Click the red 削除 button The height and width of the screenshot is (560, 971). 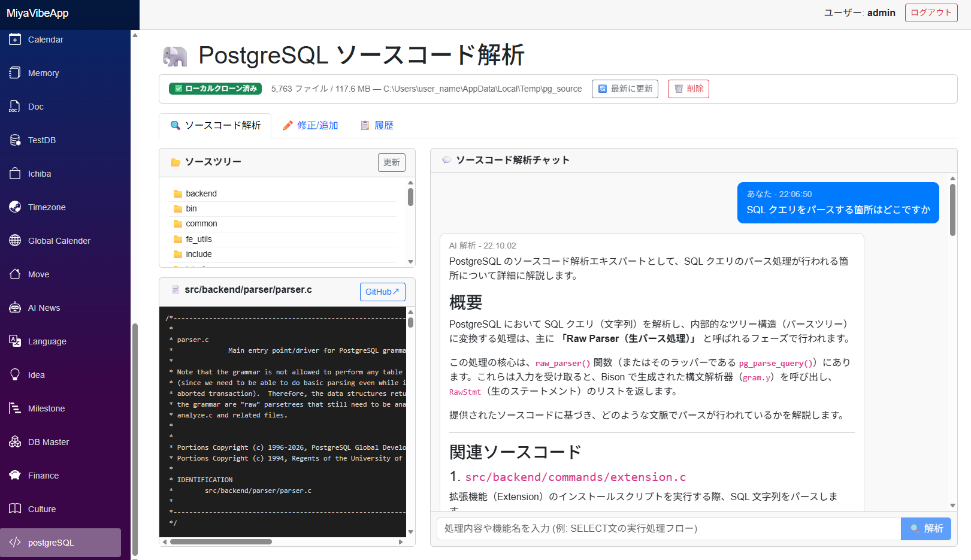(688, 89)
